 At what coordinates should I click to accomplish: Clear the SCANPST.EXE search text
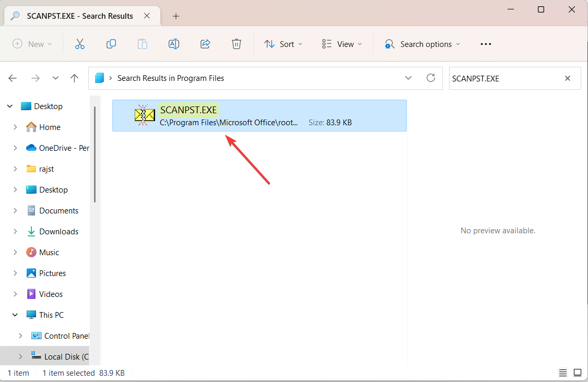click(x=568, y=78)
